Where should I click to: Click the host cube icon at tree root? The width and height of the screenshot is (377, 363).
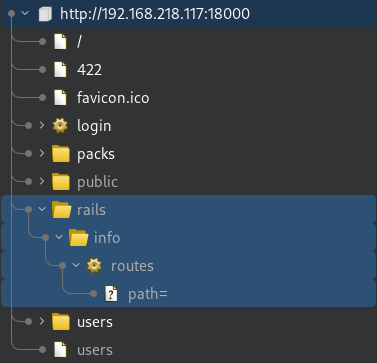(45, 14)
